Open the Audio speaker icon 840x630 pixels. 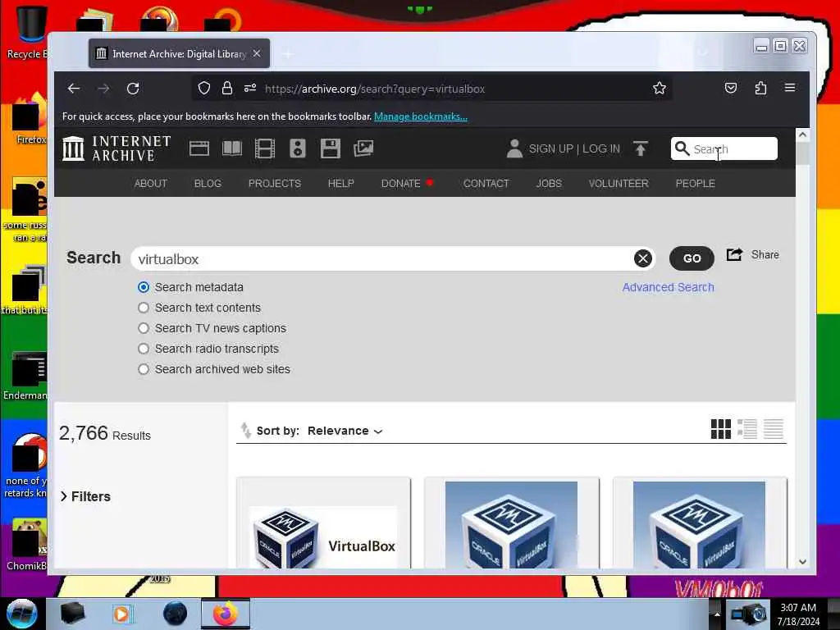point(297,148)
